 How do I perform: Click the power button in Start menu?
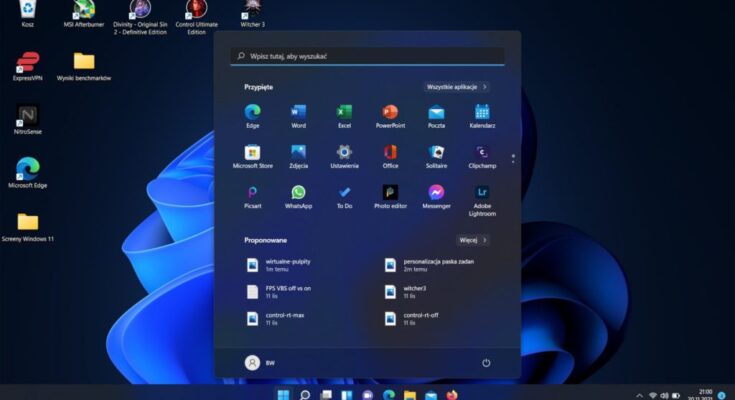(x=486, y=363)
